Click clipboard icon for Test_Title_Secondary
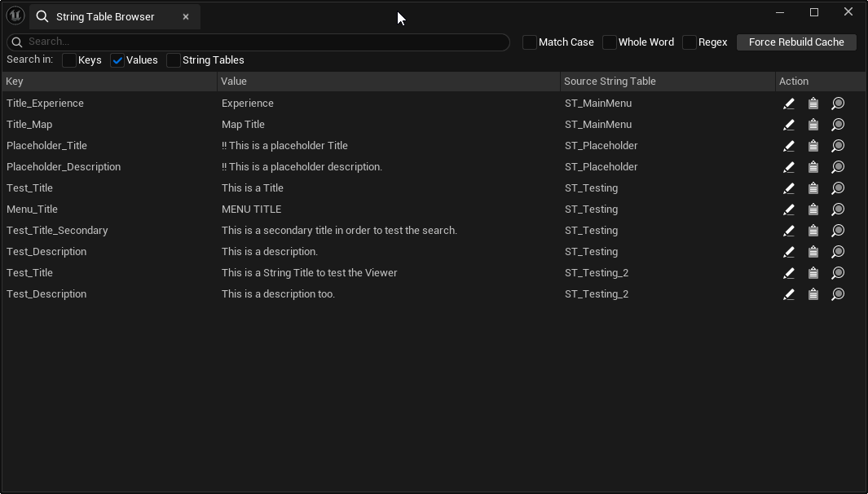 coord(813,231)
